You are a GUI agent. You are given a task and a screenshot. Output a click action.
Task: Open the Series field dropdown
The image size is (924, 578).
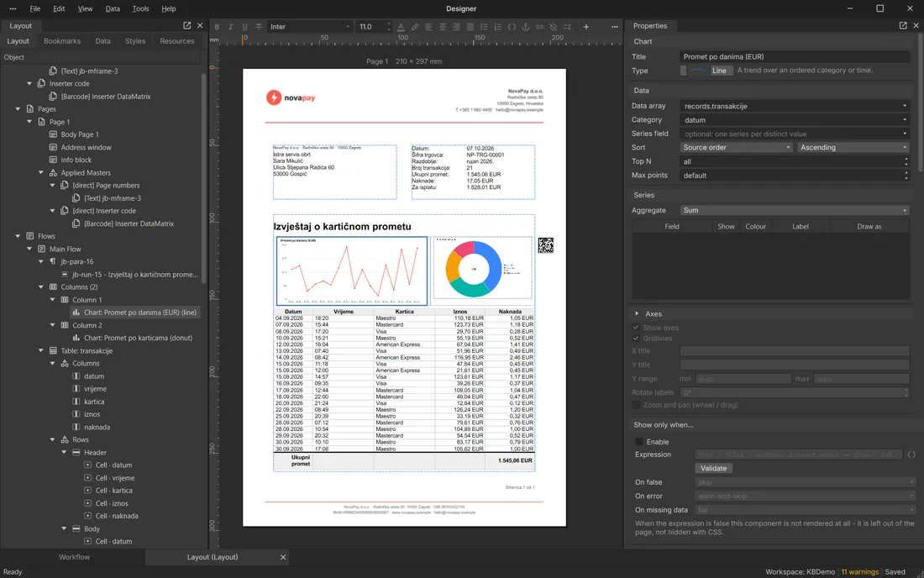[x=795, y=134]
